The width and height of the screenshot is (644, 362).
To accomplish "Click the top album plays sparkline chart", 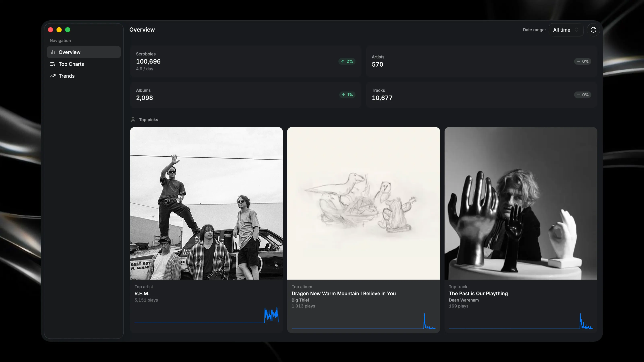I will (x=363, y=321).
